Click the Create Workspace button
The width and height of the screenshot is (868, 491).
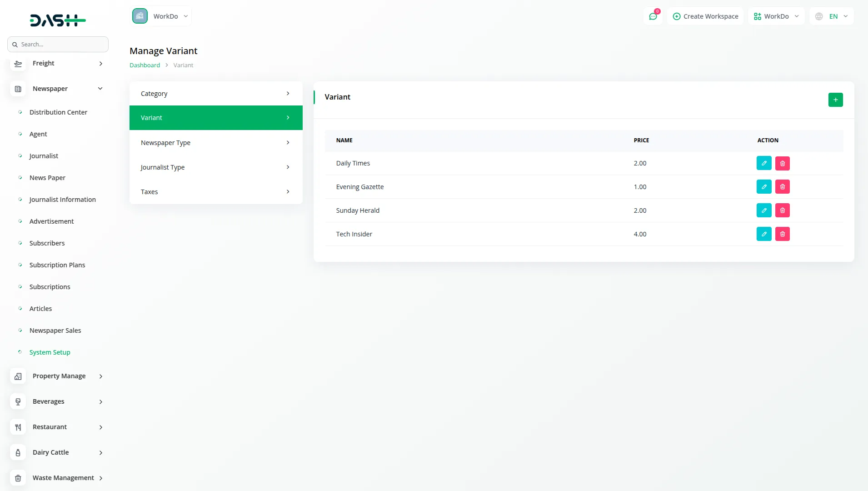pos(705,16)
